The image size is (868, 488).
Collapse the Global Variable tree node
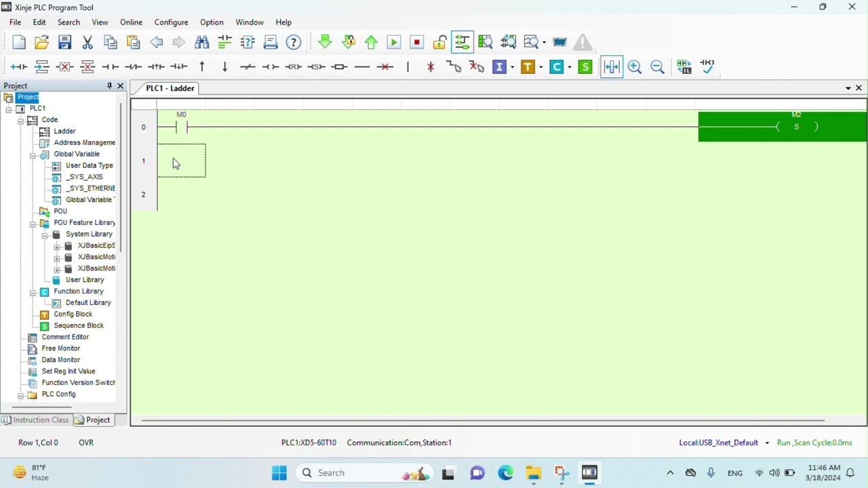coord(33,155)
